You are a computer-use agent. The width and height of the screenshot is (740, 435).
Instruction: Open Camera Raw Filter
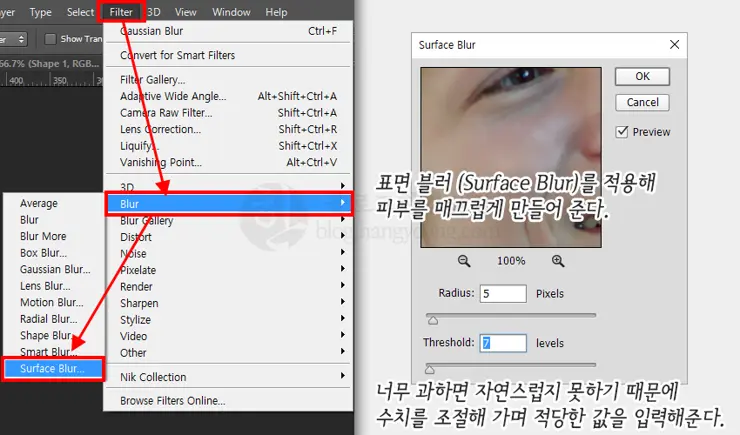228,113
